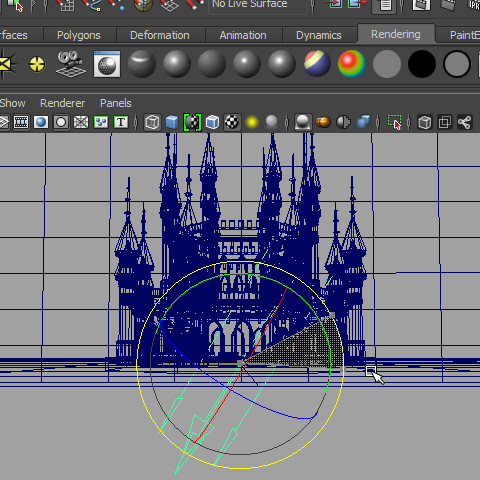Open the render view window shelf icon
Screen dimensions: 480x480
107,64
